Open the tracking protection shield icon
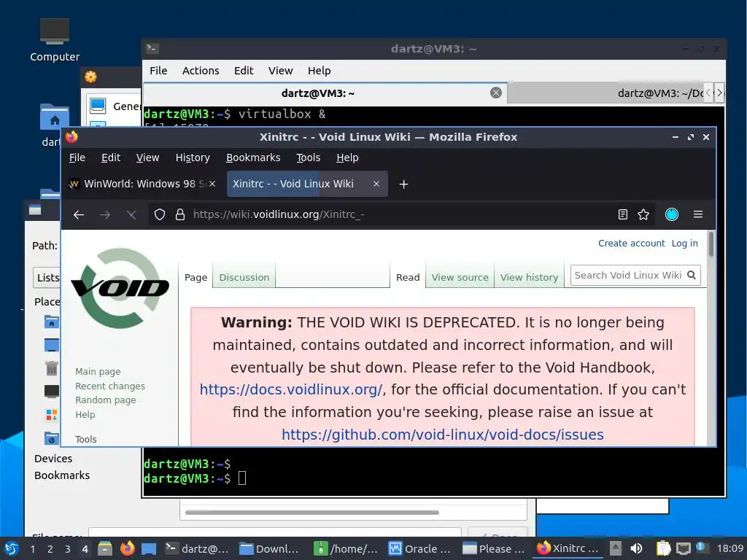747x560 pixels. 160,215
